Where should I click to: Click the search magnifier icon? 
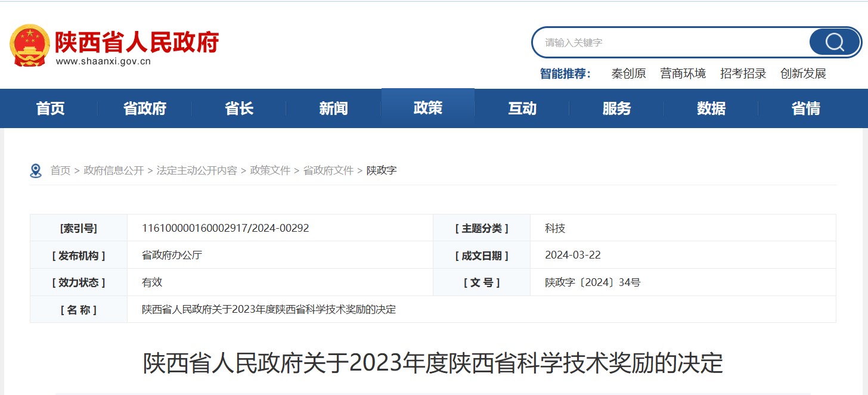833,42
